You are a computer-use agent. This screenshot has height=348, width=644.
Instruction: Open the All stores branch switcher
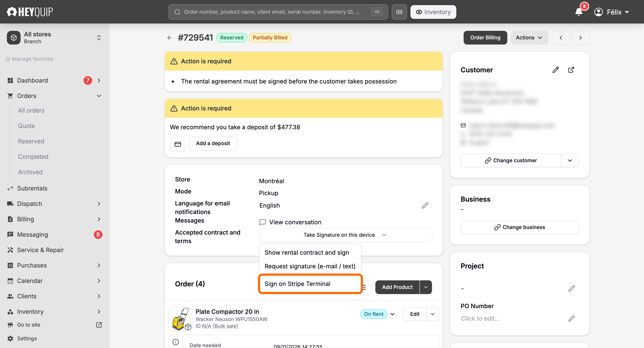pyautogui.click(x=55, y=38)
